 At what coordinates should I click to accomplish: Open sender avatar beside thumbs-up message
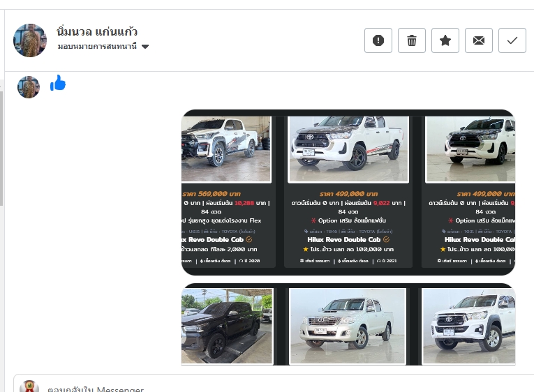click(29, 87)
